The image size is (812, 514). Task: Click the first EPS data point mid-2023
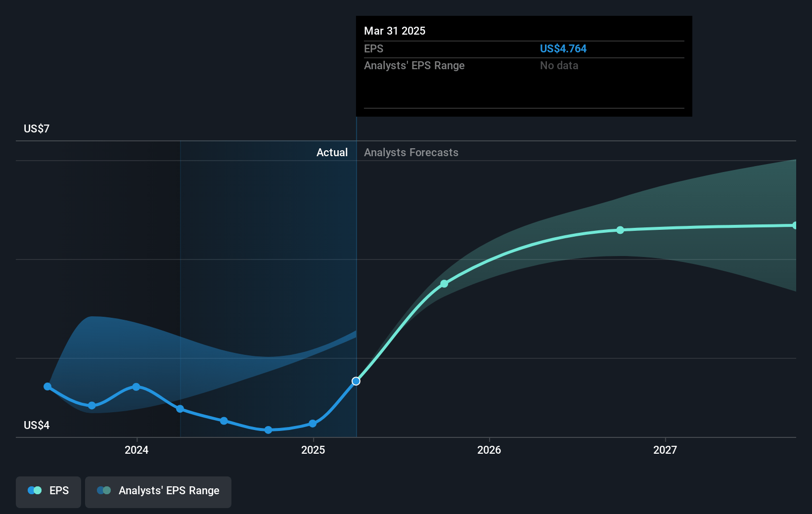pos(47,386)
